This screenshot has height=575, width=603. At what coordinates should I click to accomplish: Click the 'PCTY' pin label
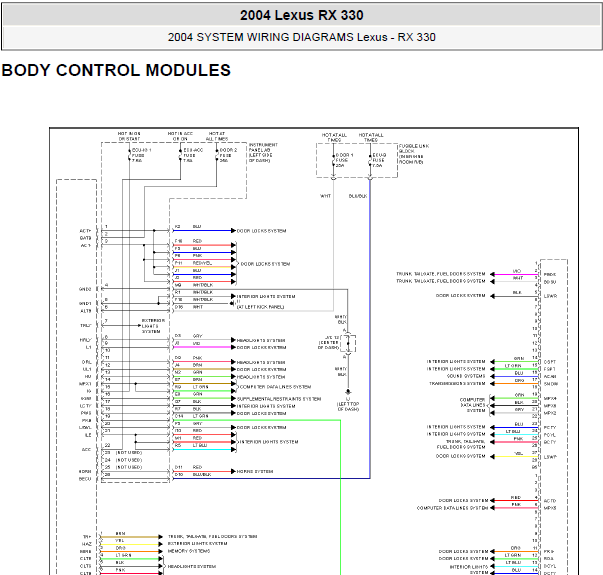[x=550, y=428]
